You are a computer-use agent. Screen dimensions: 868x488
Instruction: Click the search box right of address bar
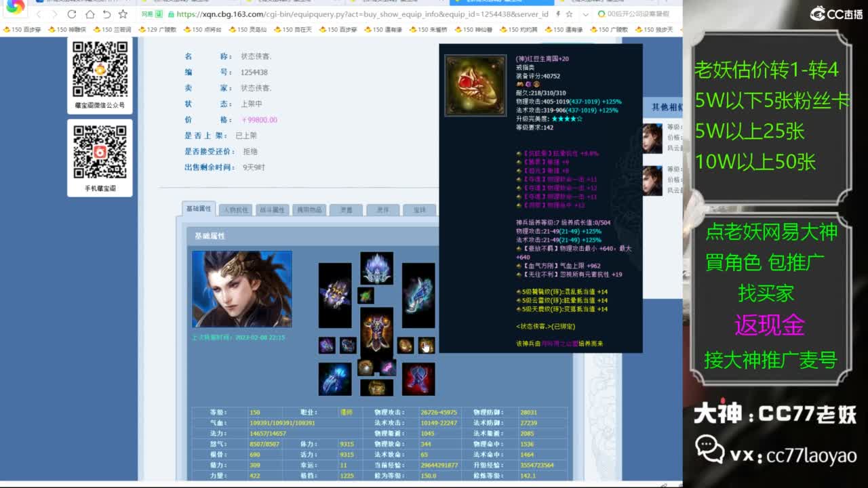(x=637, y=14)
